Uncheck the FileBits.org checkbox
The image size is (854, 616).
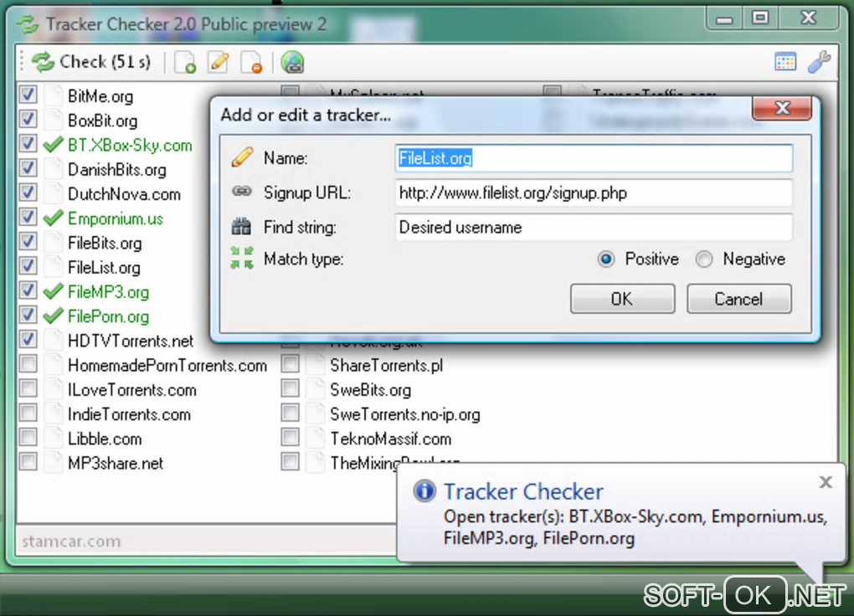[x=28, y=242]
